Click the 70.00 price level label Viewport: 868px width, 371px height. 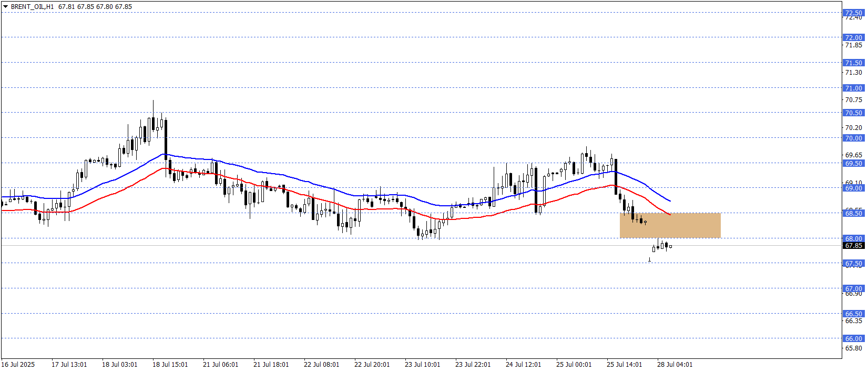coord(853,138)
